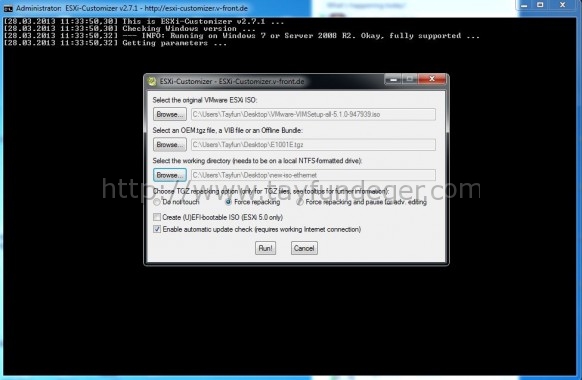Click the Run! button
Screen dimensions: 582x380
[x=265, y=248]
